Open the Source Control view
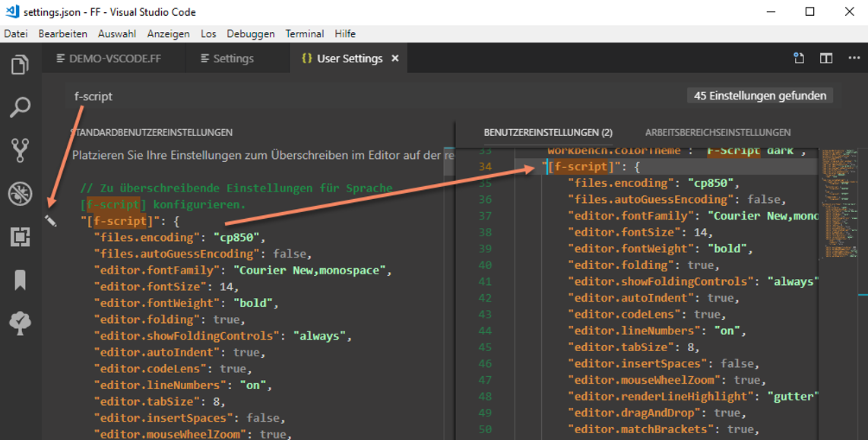Image resolution: width=868 pixels, height=440 pixels. pos(20,150)
